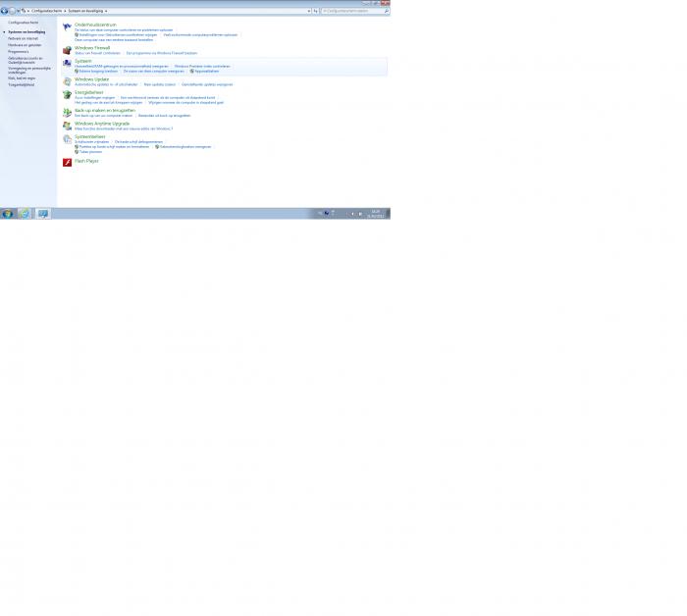Open Configuratiescherm home in the sidebar
687x616 pixels.
[24, 23]
